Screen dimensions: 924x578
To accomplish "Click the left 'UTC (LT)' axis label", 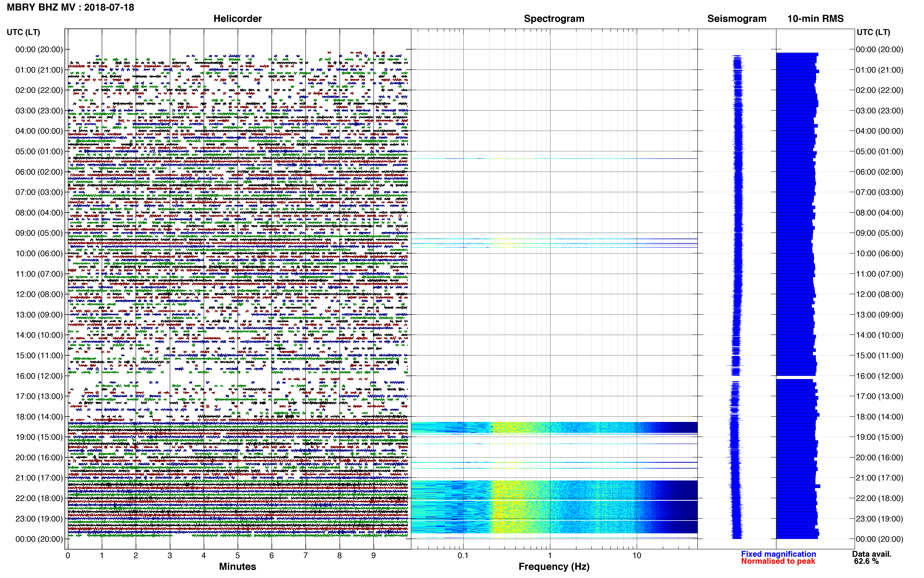I will [23, 32].
